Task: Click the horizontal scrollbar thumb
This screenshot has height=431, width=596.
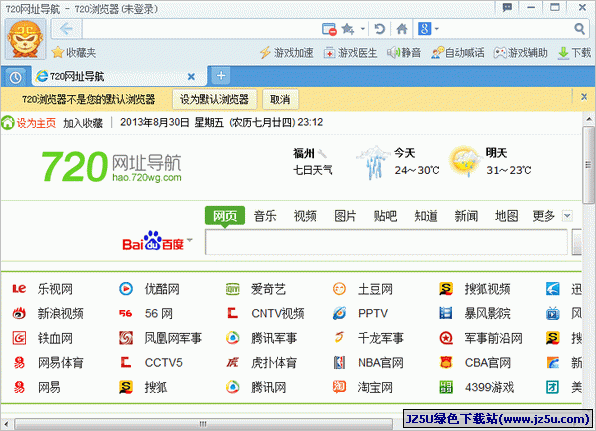Action: point(203,423)
